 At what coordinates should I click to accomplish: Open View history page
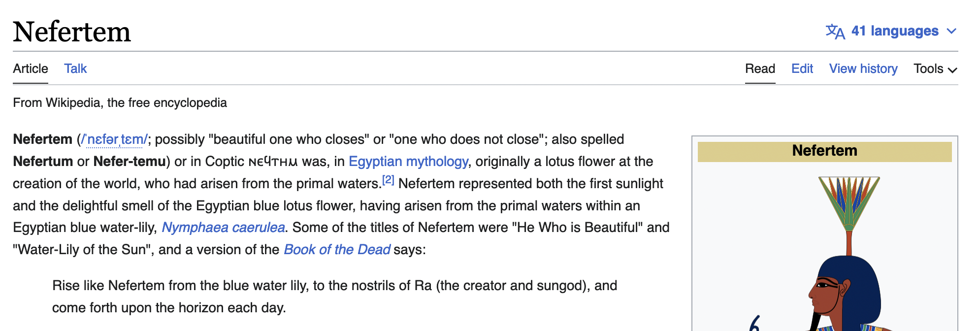pos(863,69)
